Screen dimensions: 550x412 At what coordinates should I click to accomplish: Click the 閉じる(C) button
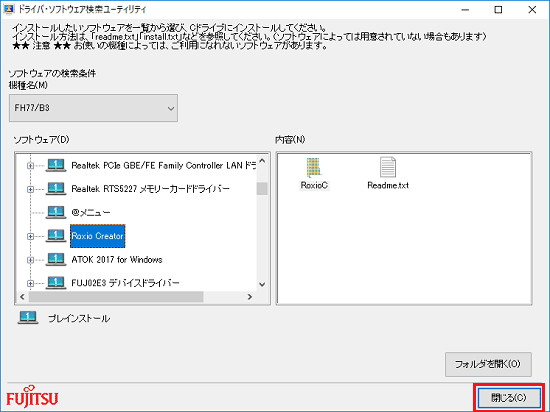(509, 398)
